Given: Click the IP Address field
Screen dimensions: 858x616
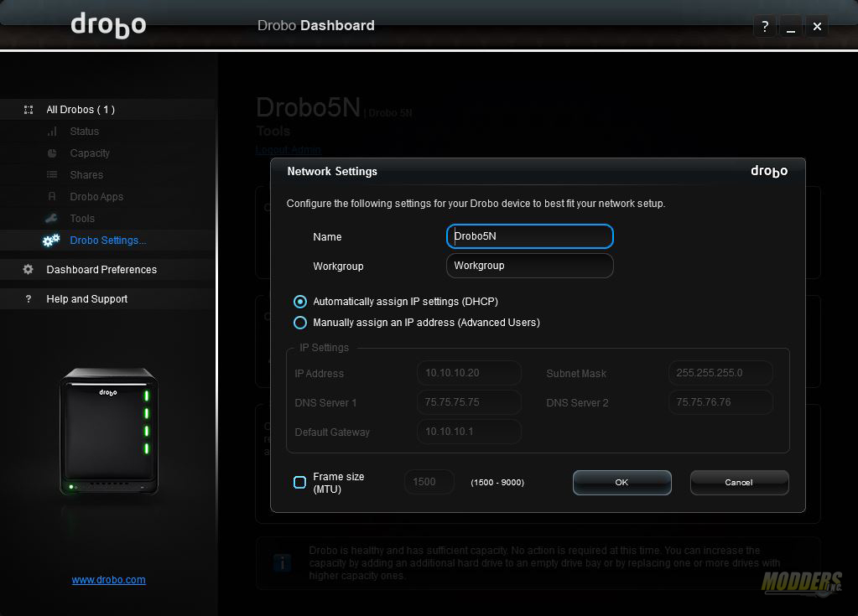Looking at the screenshot, I should (469, 373).
